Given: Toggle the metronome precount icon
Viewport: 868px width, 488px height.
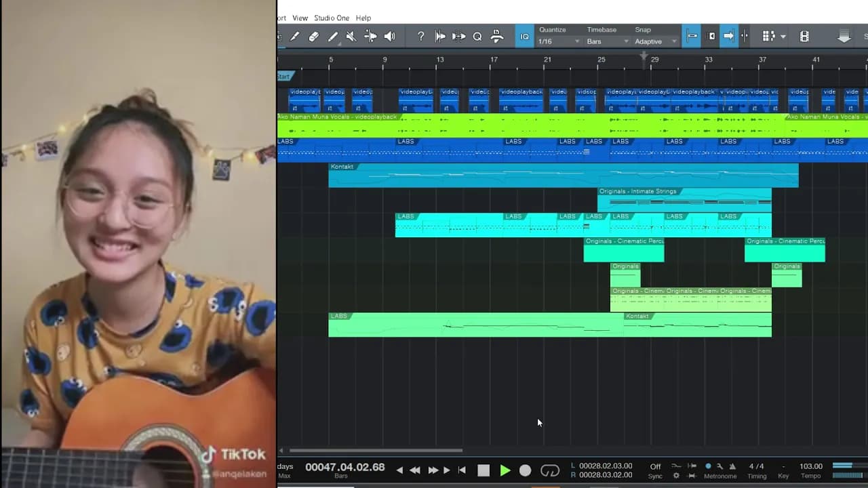Looking at the screenshot, I should (732, 466).
